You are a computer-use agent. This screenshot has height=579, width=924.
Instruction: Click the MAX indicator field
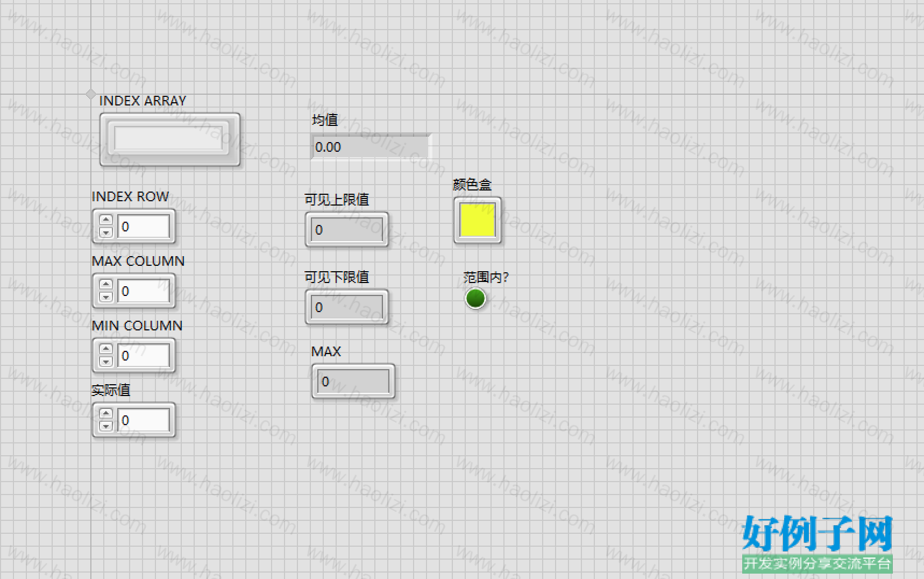(353, 382)
